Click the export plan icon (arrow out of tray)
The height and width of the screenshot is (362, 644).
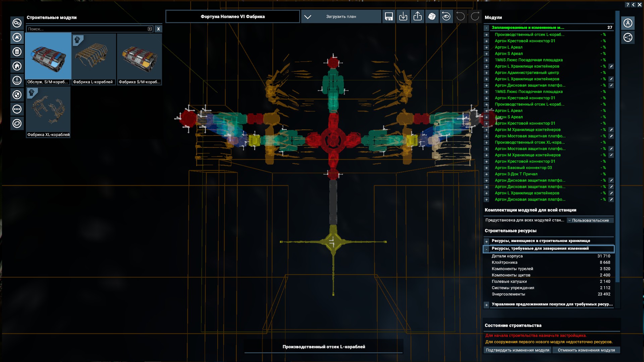click(418, 16)
